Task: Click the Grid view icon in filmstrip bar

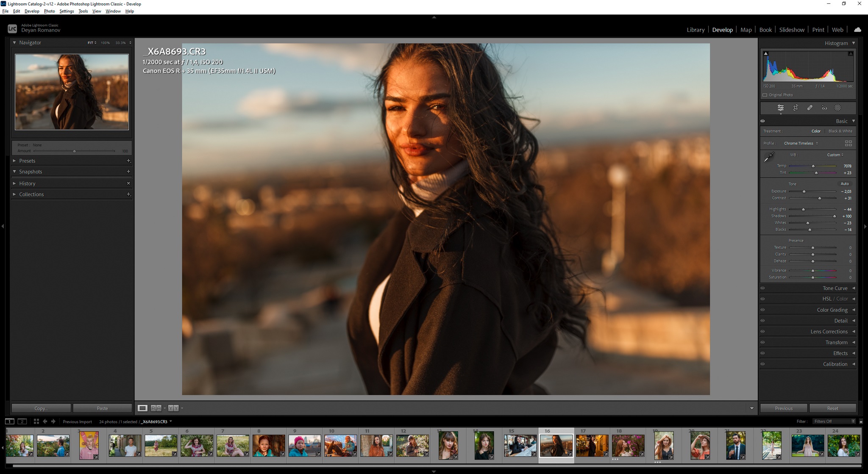Action: tap(36, 421)
